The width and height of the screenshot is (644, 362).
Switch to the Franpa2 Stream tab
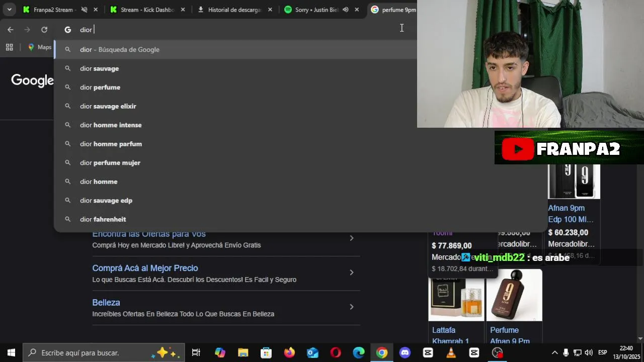tap(55, 10)
